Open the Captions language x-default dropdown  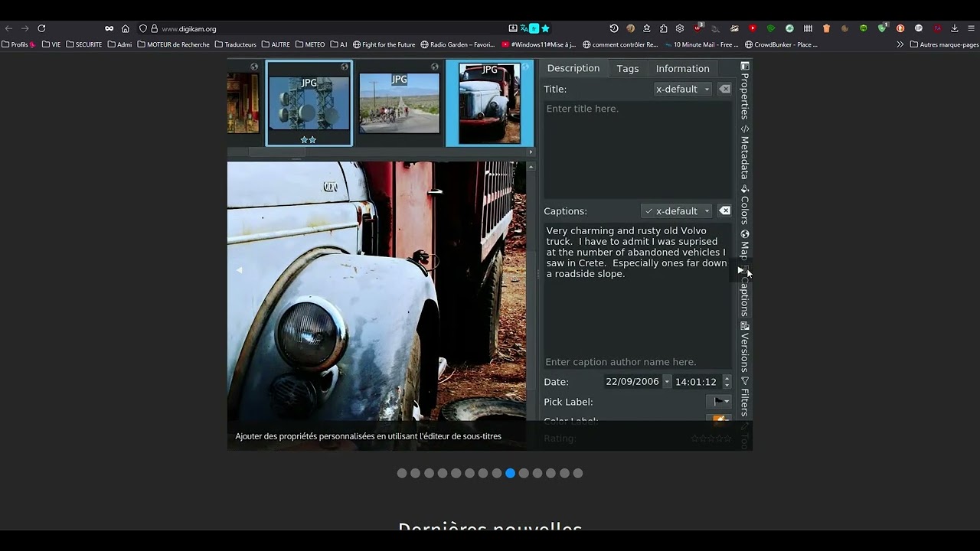(x=677, y=210)
